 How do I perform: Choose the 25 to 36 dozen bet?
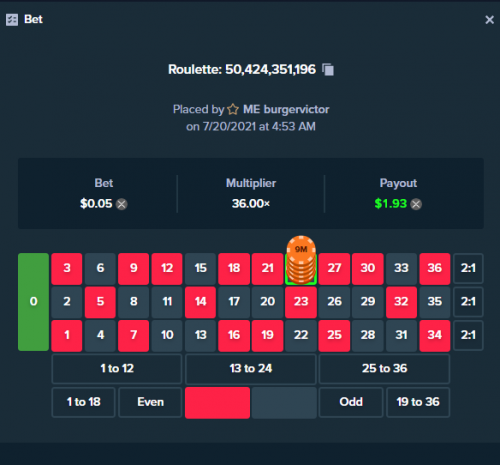384,369
